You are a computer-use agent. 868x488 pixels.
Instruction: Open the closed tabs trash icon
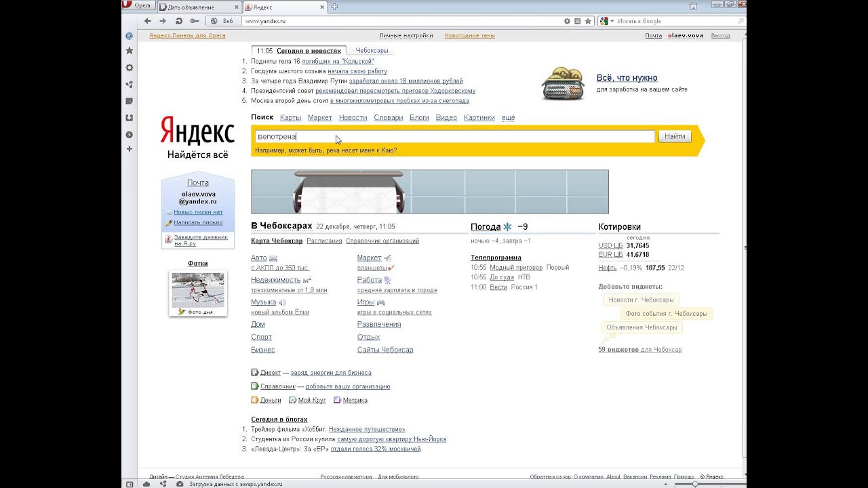(x=693, y=6)
